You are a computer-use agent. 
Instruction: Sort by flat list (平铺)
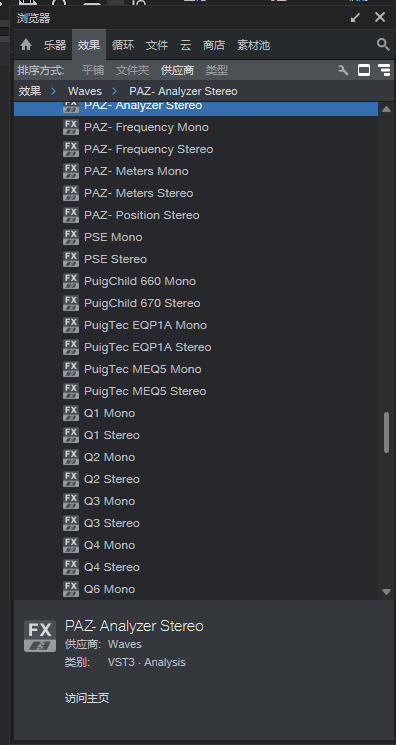93,70
